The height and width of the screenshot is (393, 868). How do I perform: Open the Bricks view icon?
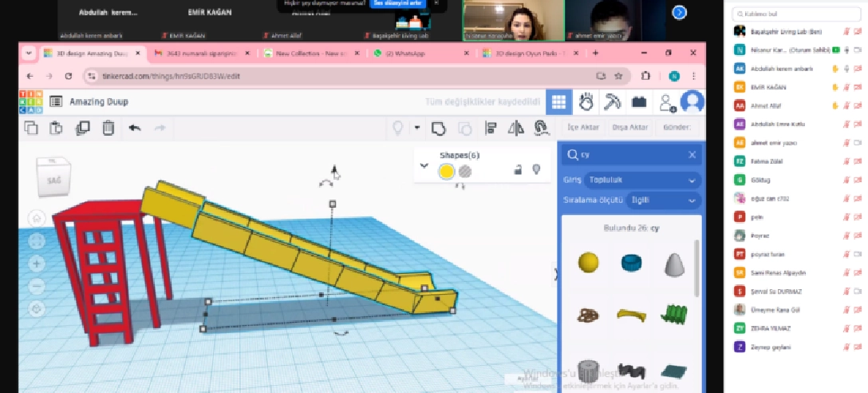pyautogui.click(x=639, y=102)
